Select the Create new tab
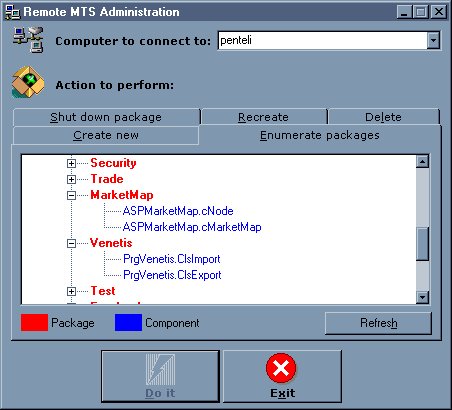This screenshot has width=452, height=410. tap(106, 135)
